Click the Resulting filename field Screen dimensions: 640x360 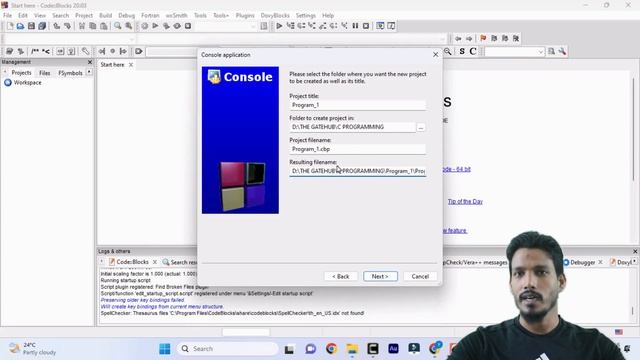point(358,171)
